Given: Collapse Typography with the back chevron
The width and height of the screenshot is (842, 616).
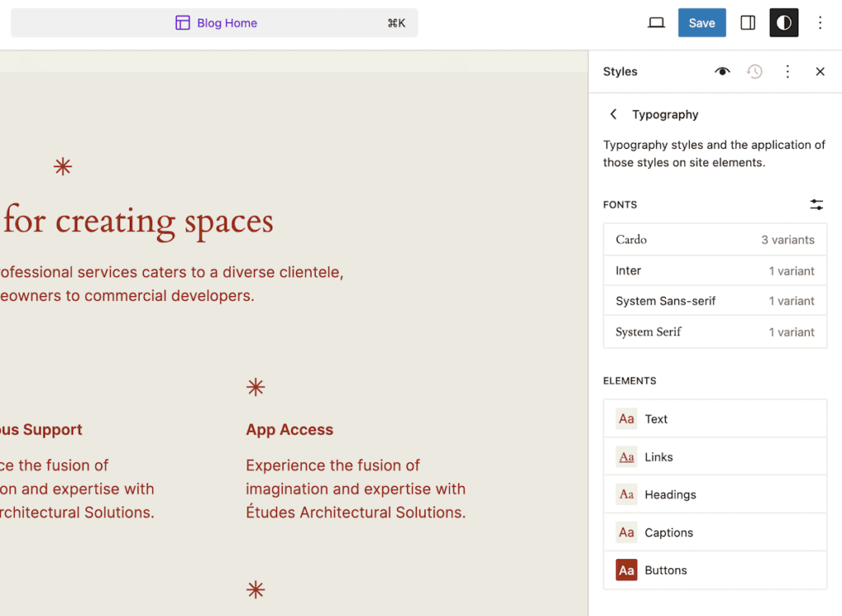Looking at the screenshot, I should coord(613,114).
